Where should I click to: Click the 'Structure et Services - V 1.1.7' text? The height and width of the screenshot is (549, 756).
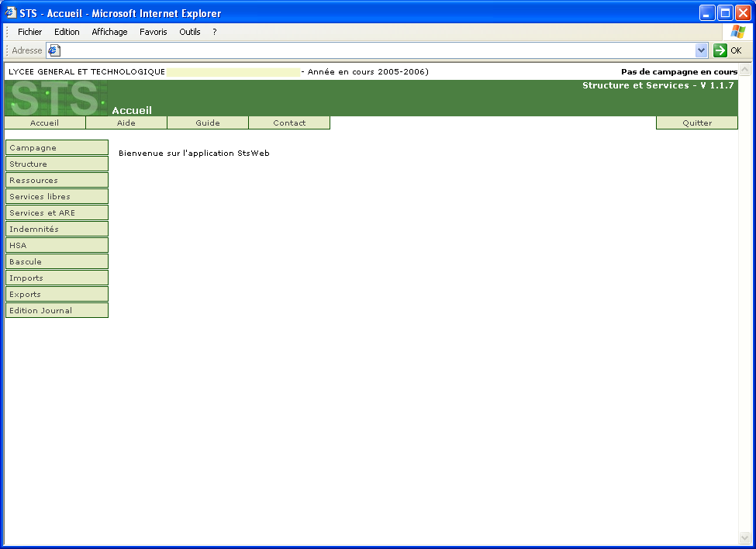pyautogui.click(x=658, y=85)
